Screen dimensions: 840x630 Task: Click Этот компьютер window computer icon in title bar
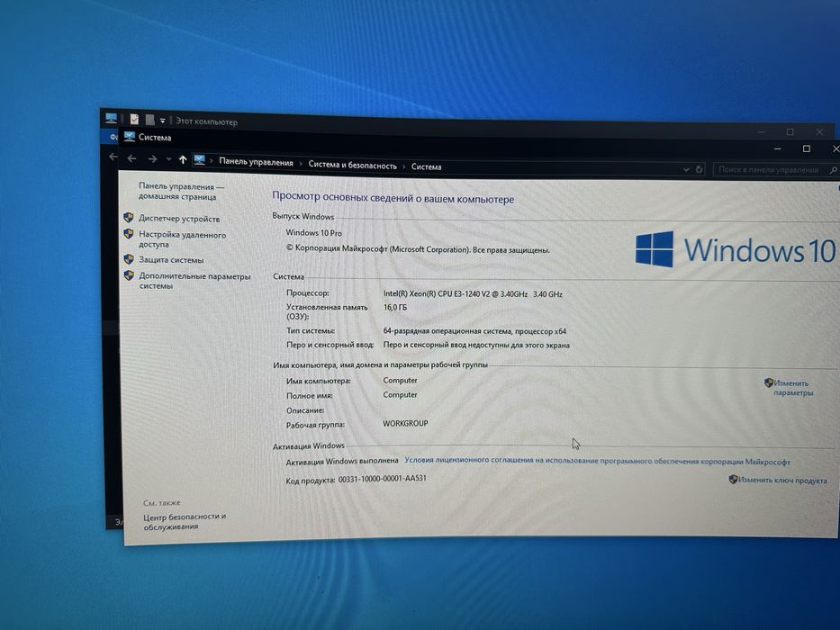[112, 119]
